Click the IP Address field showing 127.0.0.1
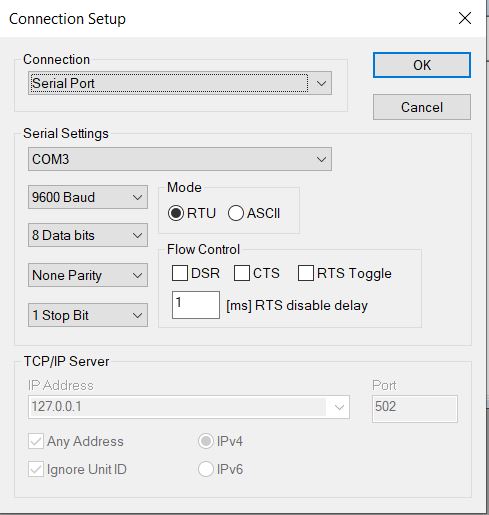 tap(189, 407)
